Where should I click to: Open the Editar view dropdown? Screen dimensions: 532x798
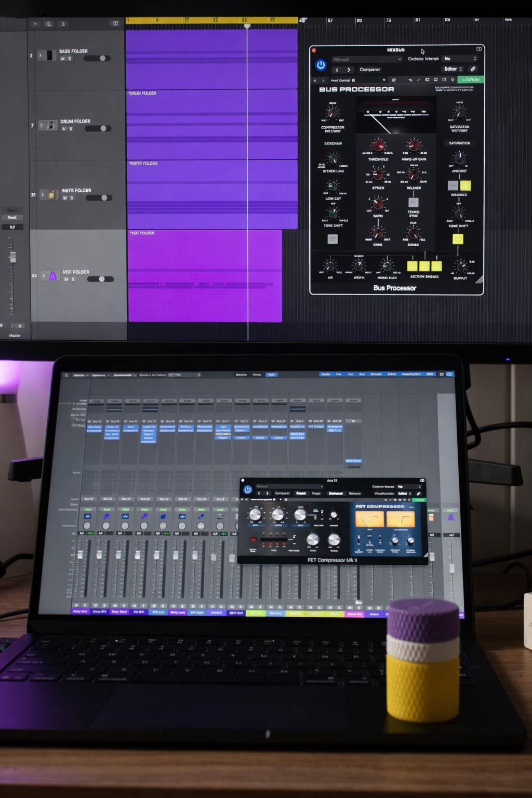pyautogui.click(x=453, y=69)
